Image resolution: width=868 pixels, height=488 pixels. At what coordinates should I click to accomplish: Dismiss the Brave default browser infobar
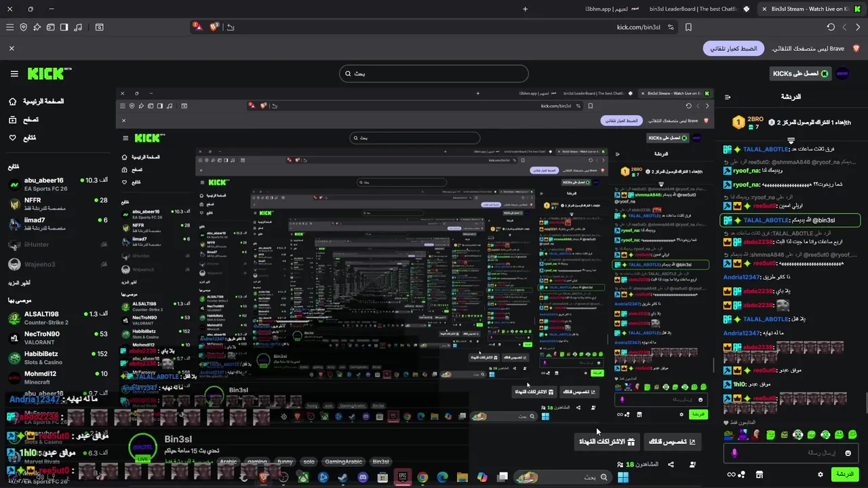coord(12,49)
